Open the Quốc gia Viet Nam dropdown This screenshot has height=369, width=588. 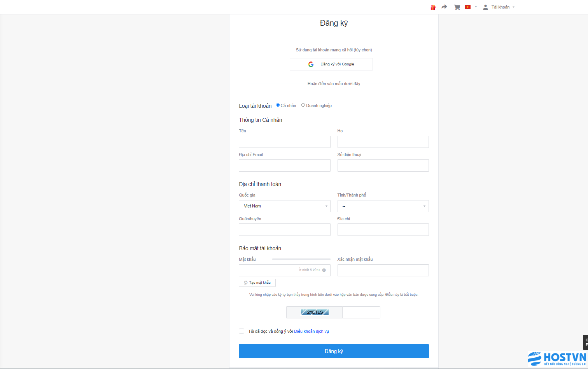tap(285, 206)
